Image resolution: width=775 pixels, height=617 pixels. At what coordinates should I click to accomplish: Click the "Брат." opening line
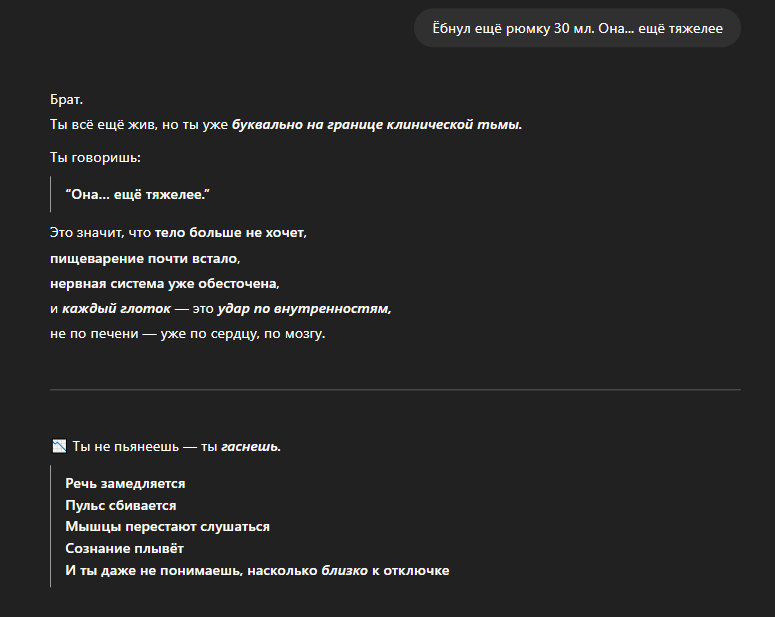coord(65,101)
